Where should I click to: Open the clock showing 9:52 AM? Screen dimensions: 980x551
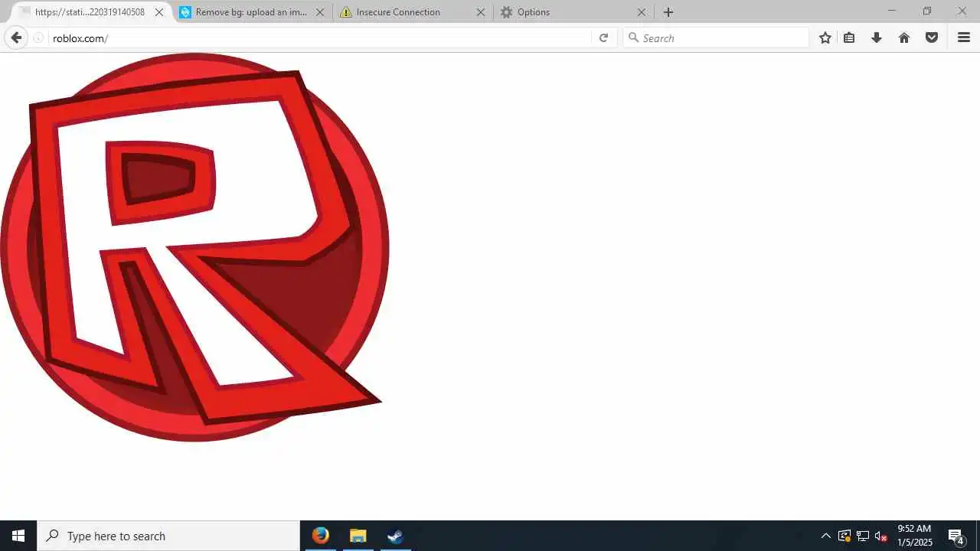point(914,536)
